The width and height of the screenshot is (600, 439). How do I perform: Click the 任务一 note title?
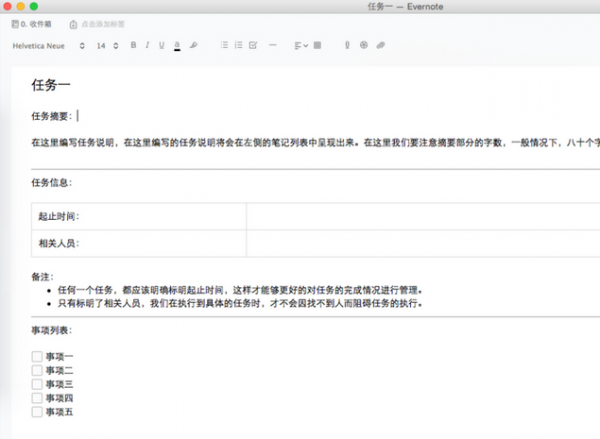pyautogui.click(x=51, y=86)
